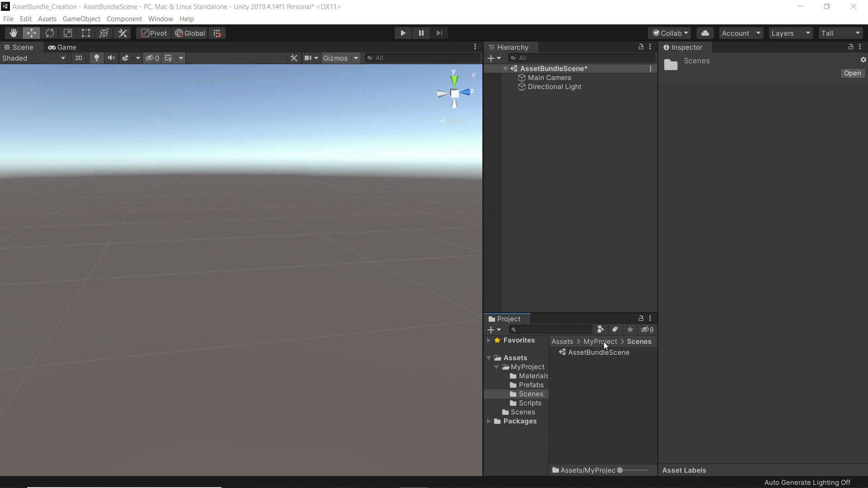Viewport: 868px width, 488px height.
Task: Click the AssetBundleScene file in Project
Action: 599,352
